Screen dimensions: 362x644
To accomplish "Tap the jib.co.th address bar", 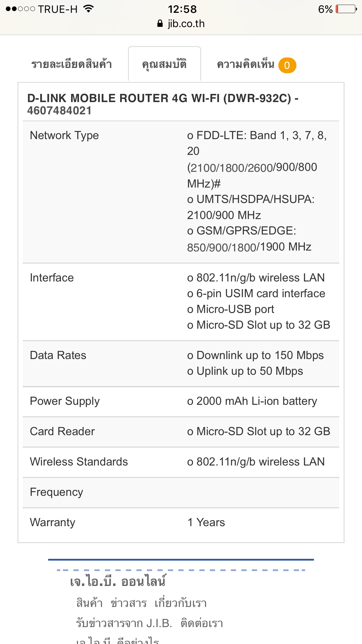I will [181, 24].
